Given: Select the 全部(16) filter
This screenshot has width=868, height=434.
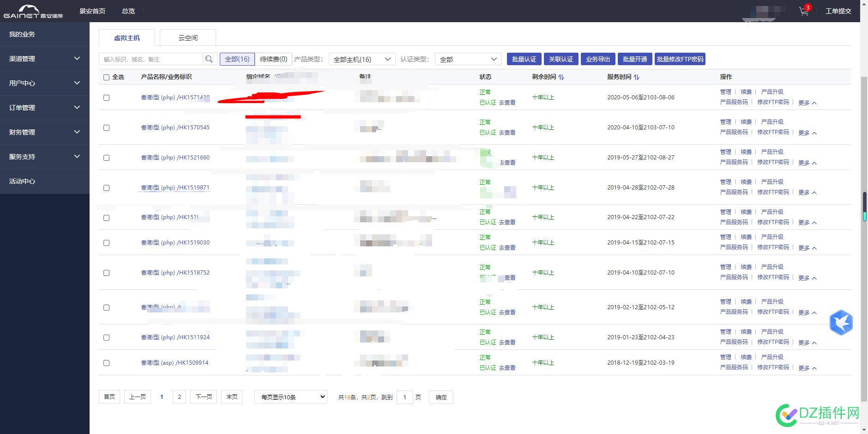Looking at the screenshot, I should click(x=237, y=59).
